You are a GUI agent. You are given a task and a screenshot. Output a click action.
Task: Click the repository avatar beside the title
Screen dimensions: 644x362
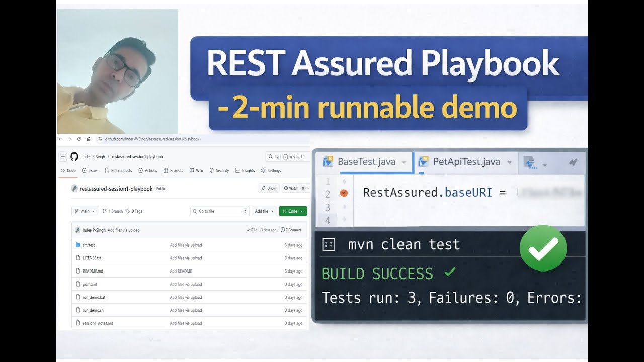74,189
